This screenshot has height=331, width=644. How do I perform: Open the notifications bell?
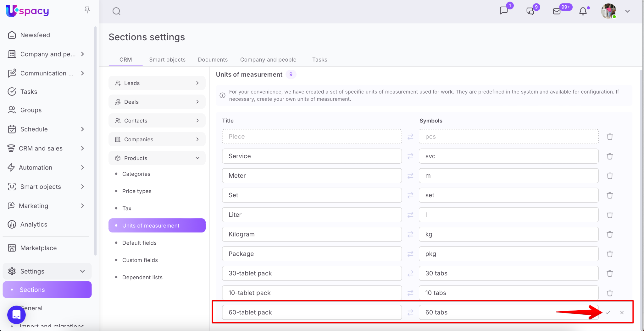point(583,11)
